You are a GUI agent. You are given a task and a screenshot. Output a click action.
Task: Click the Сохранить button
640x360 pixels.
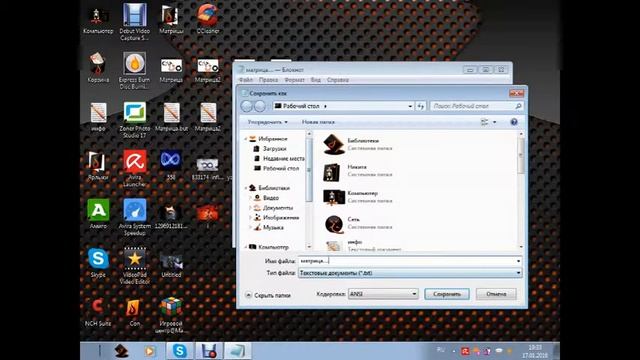point(447,294)
